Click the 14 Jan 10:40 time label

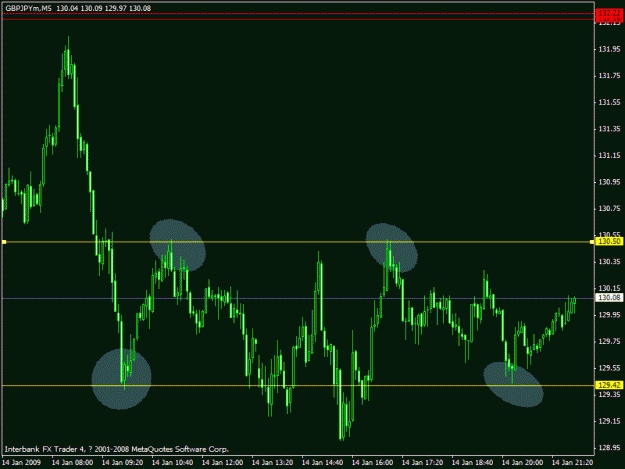click(173, 463)
